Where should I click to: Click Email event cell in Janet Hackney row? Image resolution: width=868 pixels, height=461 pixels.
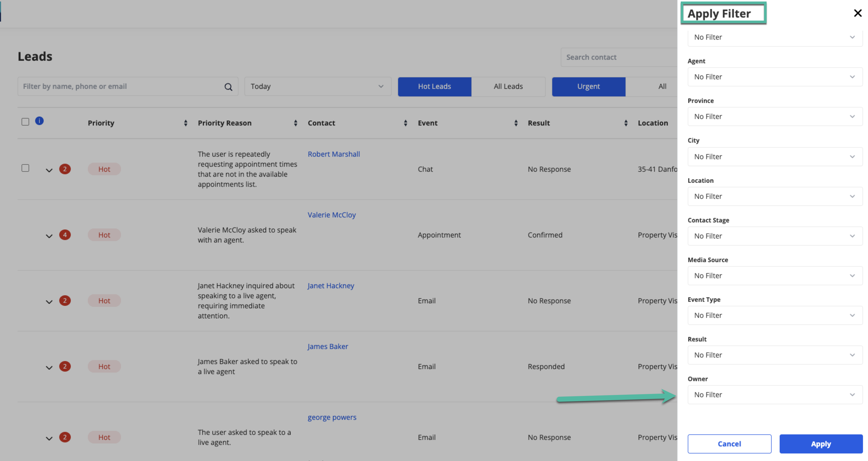pyautogui.click(x=426, y=301)
